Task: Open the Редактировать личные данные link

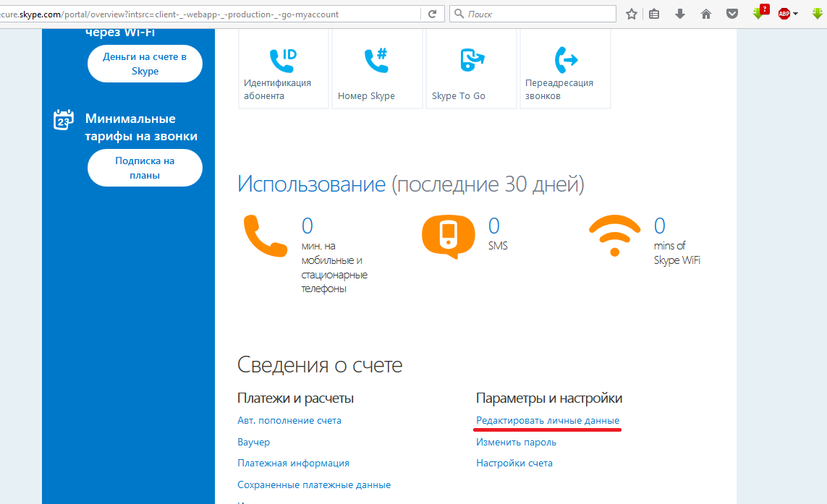Action: [548, 420]
